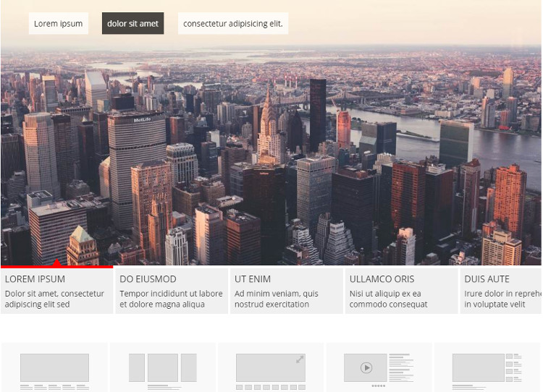Go to the ULLAMCO ORIS tab
The image size is (543, 392).
[x=402, y=291]
